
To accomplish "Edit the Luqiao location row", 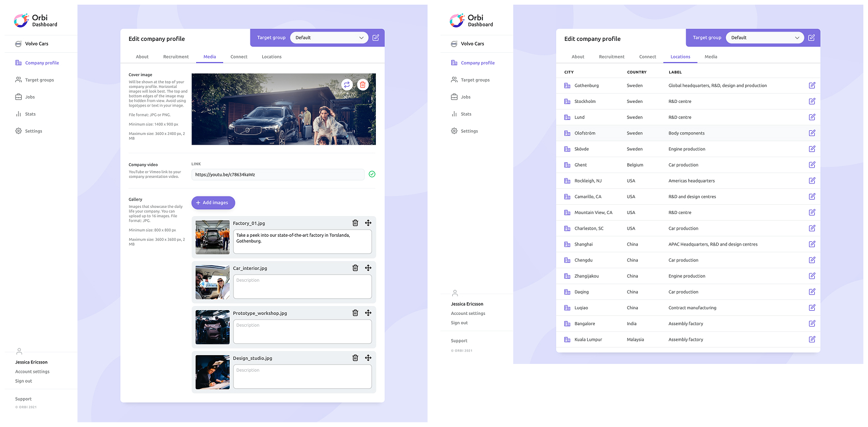I will [x=812, y=308].
